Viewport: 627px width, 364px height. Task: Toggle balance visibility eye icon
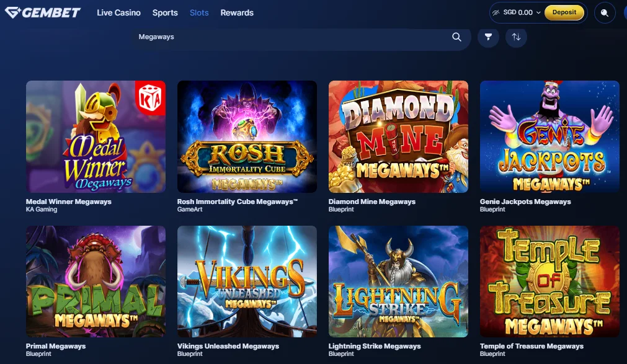coord(496,12)
